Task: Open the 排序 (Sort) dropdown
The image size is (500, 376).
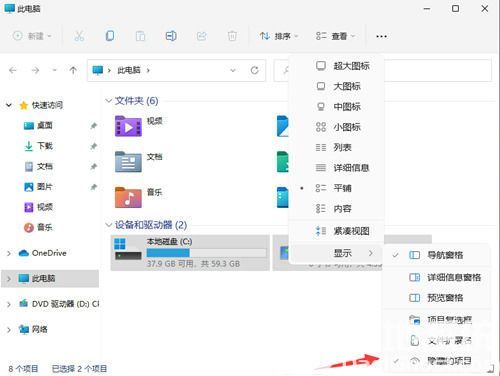Action: pyautogui.click(x=279, y=36)
